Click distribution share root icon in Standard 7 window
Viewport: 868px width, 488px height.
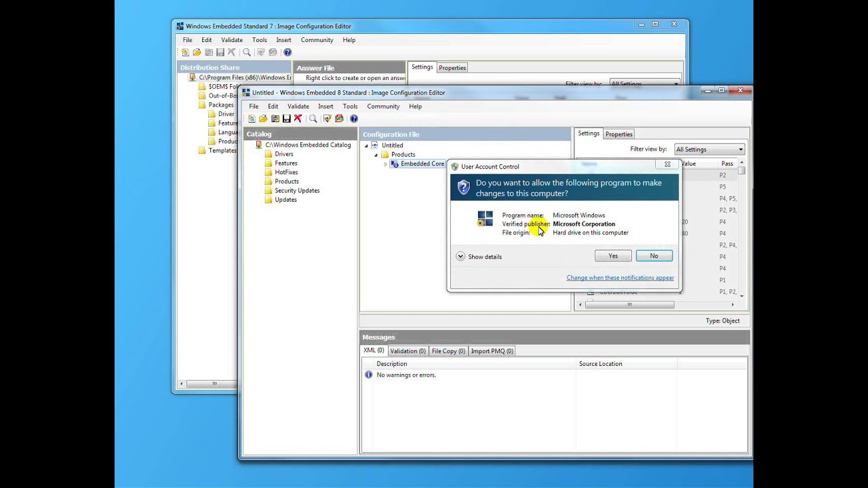point(193,77)
